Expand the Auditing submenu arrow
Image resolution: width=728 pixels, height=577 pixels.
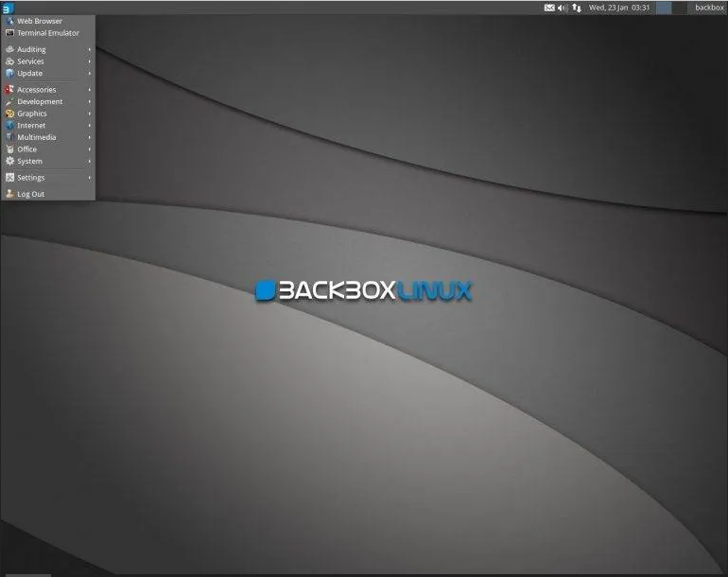[x=89, y=49]
